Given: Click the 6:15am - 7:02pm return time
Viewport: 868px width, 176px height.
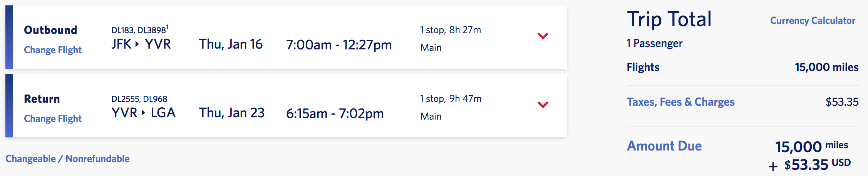Looking at the screenshot, I should pyautogui.click(x=335, y=113).
